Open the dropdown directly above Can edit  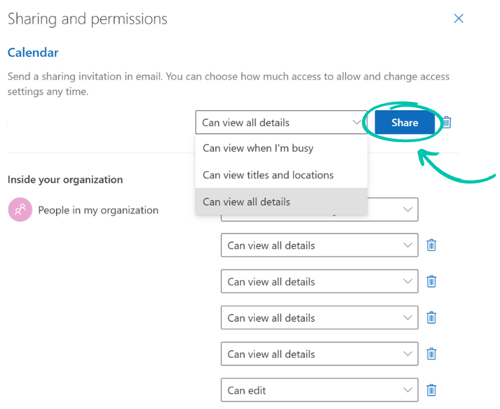point(319,353)
